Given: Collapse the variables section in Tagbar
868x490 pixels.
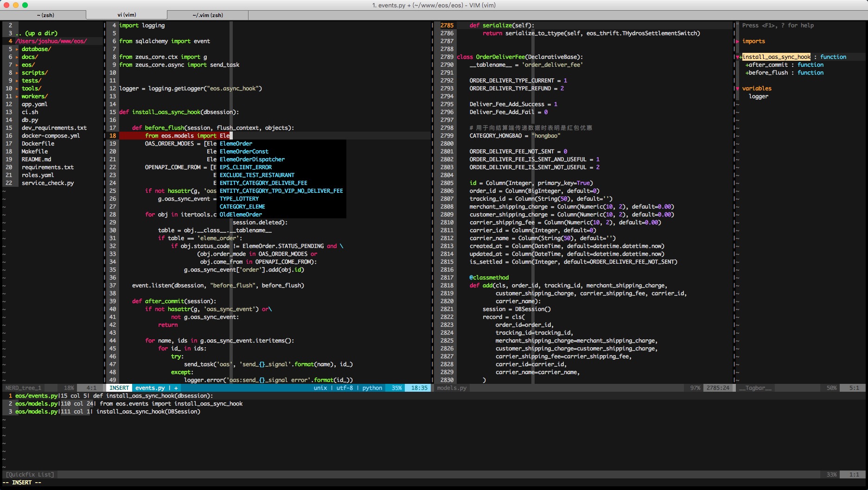Looking at the screenshot, I should 737,89.
